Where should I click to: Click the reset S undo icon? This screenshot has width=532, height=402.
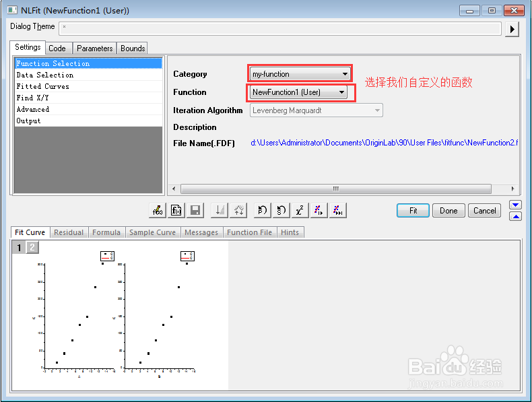click(281, 210)
